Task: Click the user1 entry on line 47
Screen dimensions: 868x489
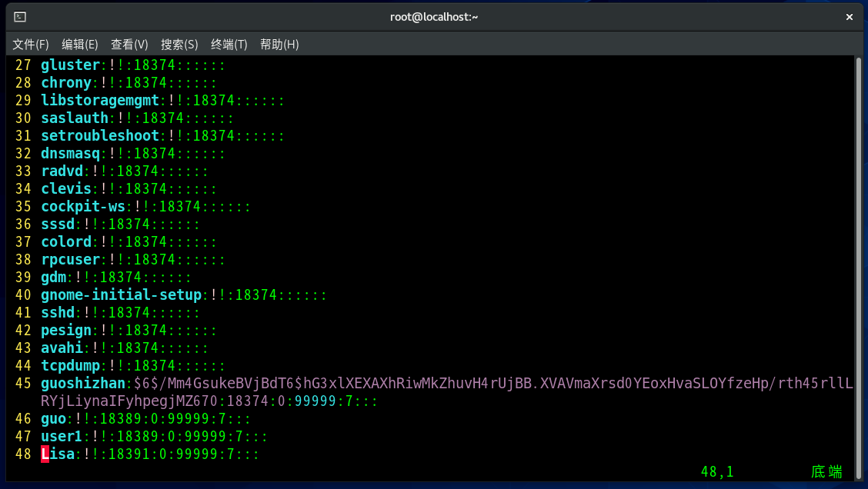Action: pyautogui.click(x=62, y=437)
